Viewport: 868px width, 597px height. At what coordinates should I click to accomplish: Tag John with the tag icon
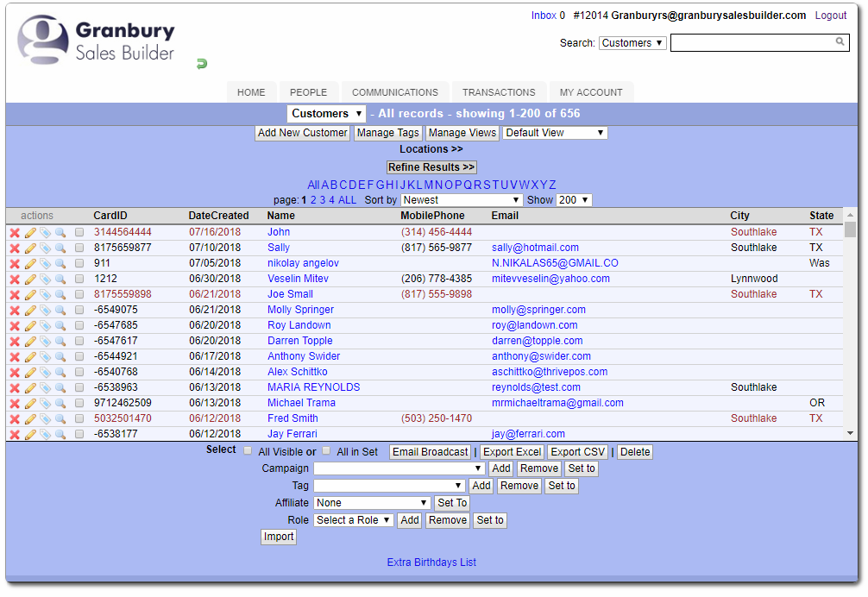click(46, 232)
